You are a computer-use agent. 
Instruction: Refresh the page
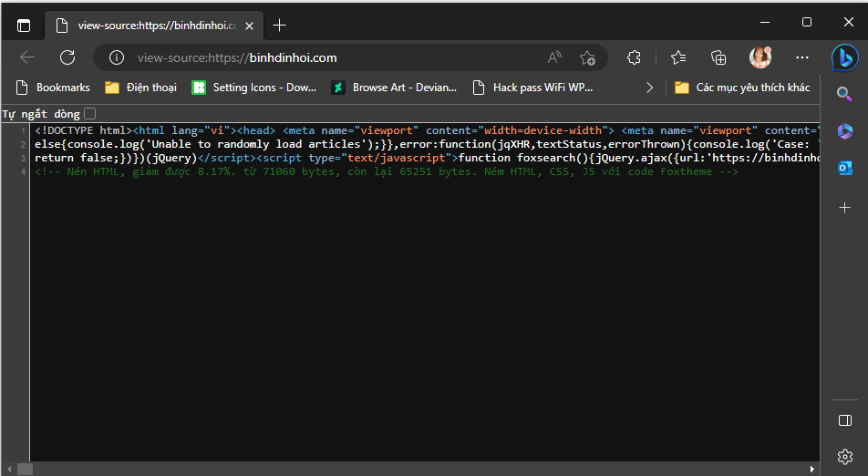[67, 57]
